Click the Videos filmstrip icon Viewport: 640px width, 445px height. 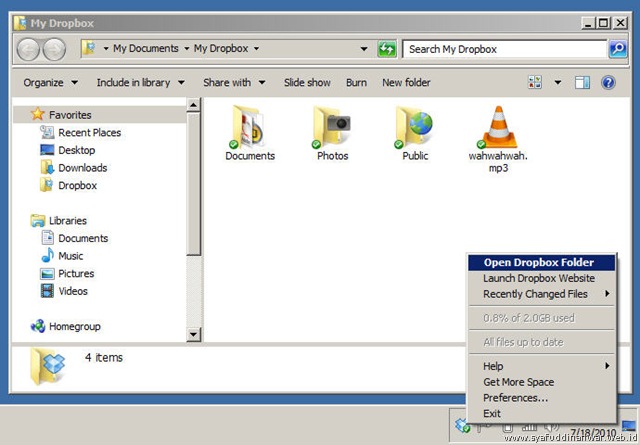pyautogui.click(x=47, y=291)
